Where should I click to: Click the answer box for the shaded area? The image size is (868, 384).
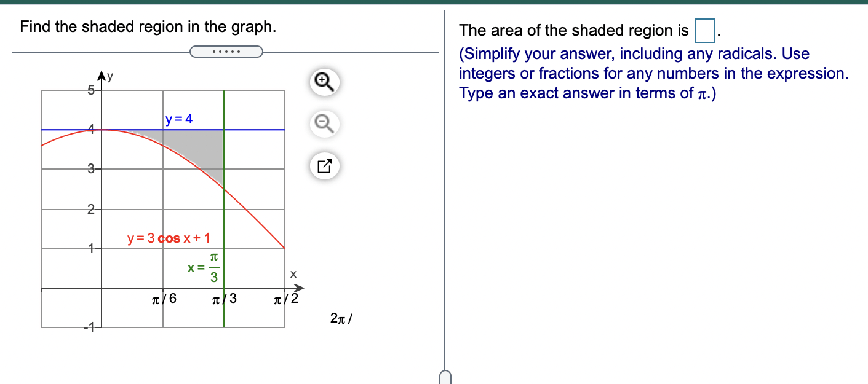[705, 30]
